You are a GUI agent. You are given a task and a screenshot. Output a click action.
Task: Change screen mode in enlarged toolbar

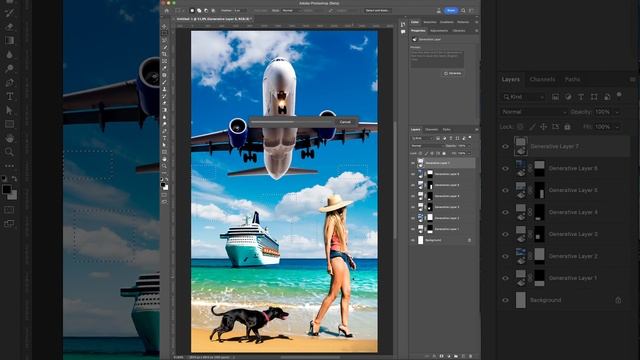9,224
